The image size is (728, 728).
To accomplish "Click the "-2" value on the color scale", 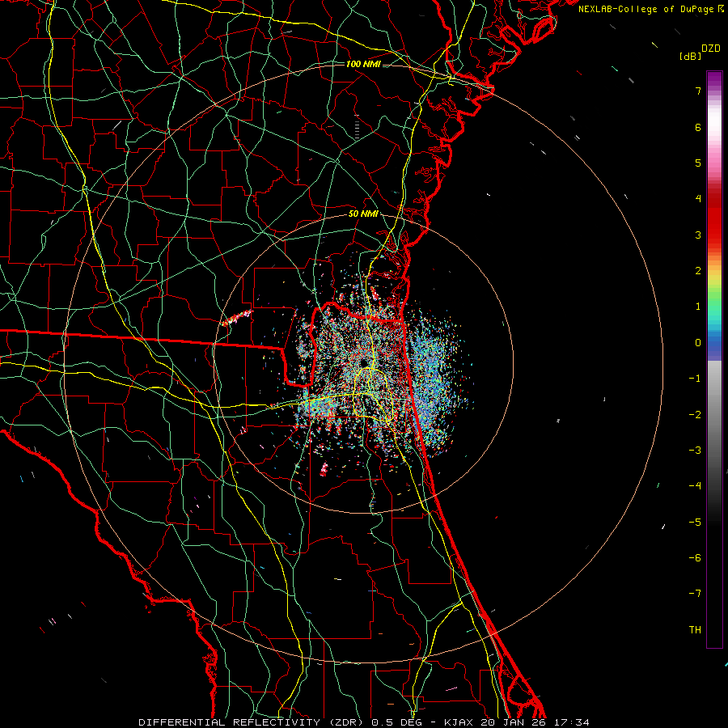I will point(695,415).
